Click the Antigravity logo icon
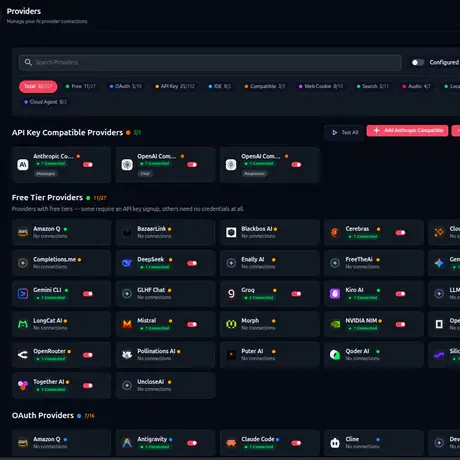This screenshot has width=460, height=460. [127, 443]
